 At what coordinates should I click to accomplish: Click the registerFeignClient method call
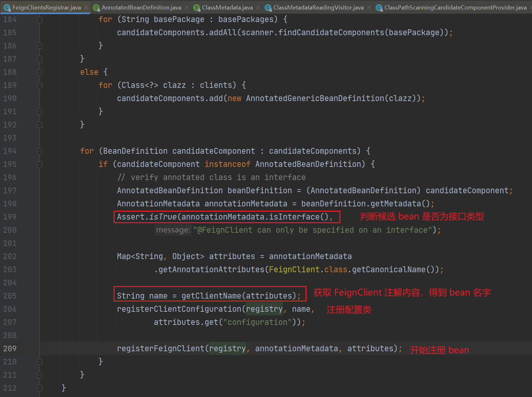pos(161,349)
